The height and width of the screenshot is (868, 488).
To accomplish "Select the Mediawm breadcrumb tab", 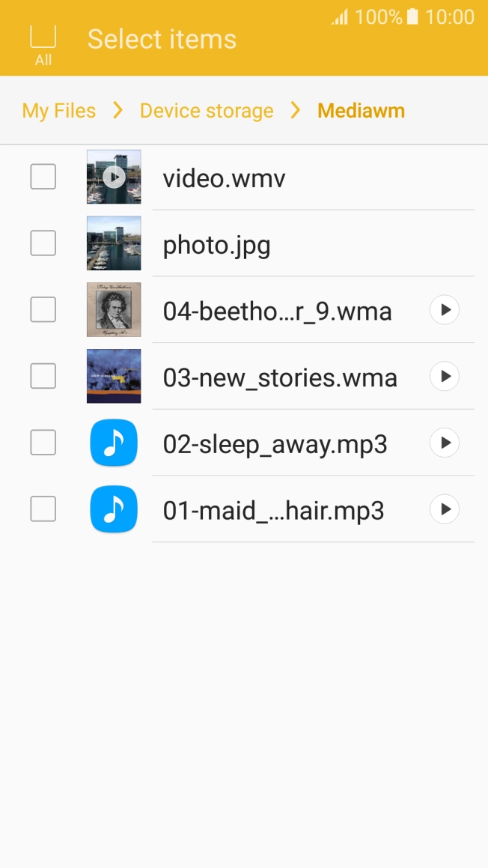I will (x=361, y=110).
